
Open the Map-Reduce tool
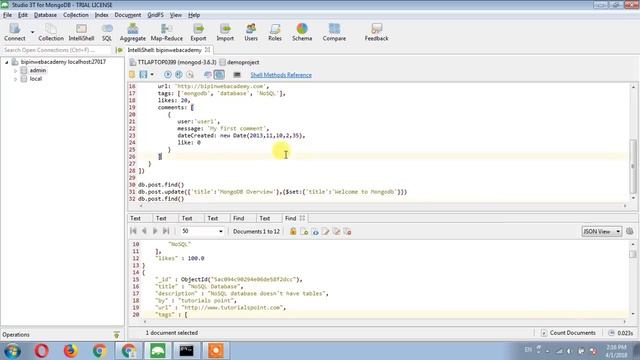(167, 32)
